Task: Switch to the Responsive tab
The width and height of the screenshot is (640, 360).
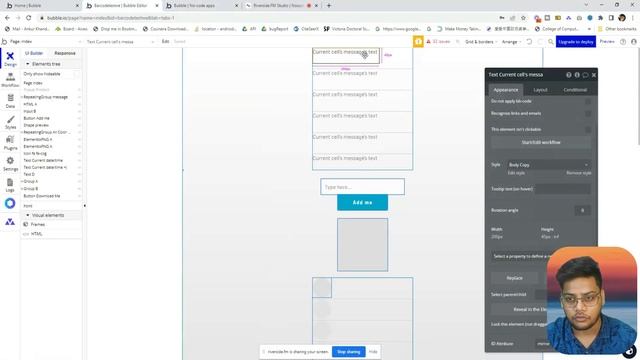Action: (65, 53)
